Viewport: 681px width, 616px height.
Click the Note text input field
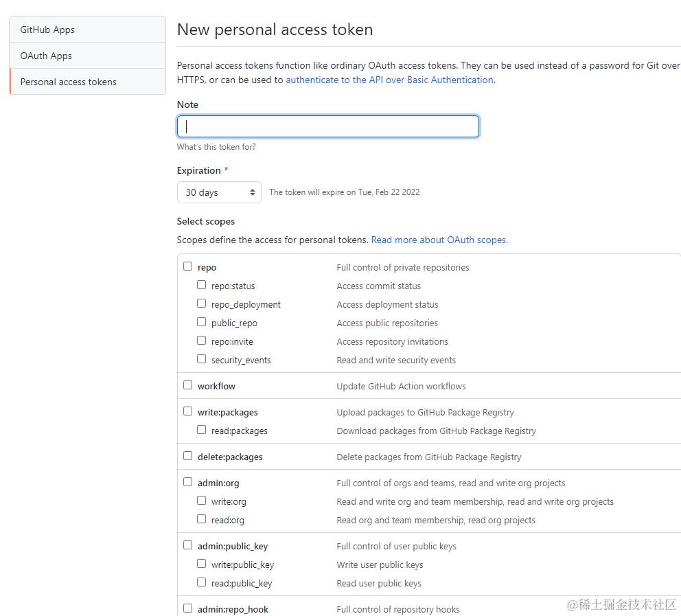click(328, 126)
